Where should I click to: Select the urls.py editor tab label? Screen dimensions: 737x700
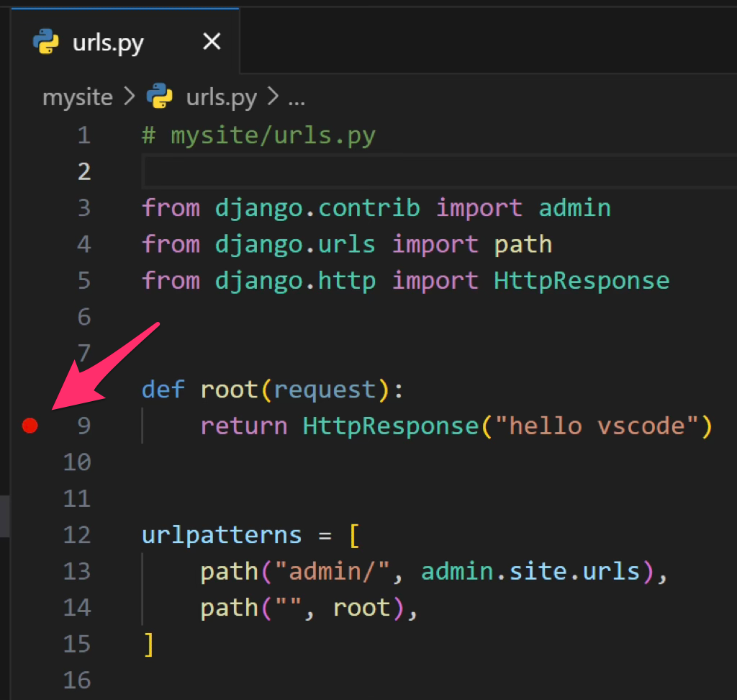pos(108,43)
